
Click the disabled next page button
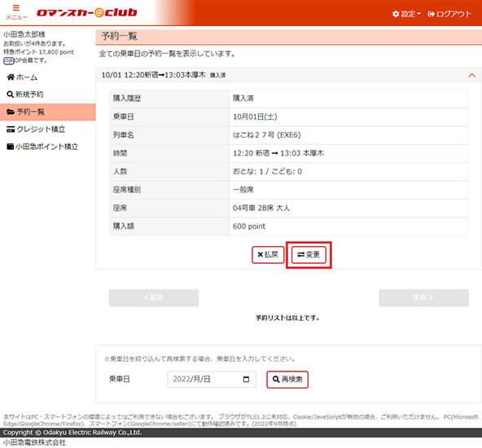click(423, 297)
